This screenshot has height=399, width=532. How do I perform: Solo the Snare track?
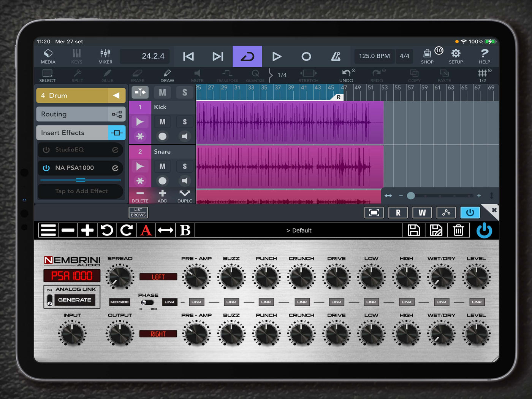click(x=185, y=166)
